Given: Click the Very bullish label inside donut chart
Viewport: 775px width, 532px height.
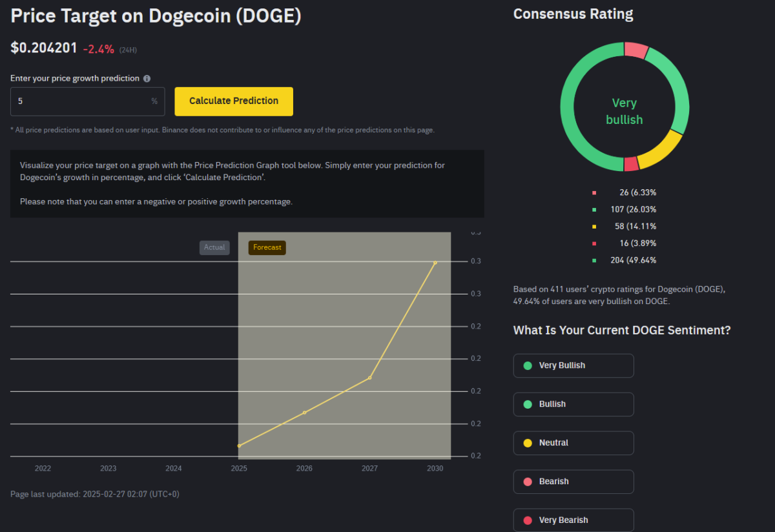Looking at the screenshot, I should 625,111.
